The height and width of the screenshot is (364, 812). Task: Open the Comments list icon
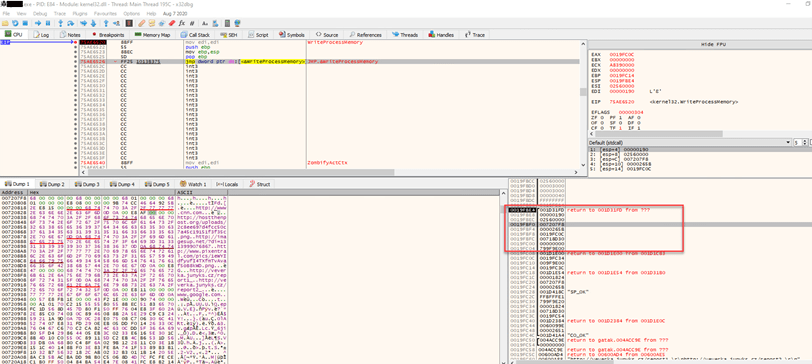152,23
